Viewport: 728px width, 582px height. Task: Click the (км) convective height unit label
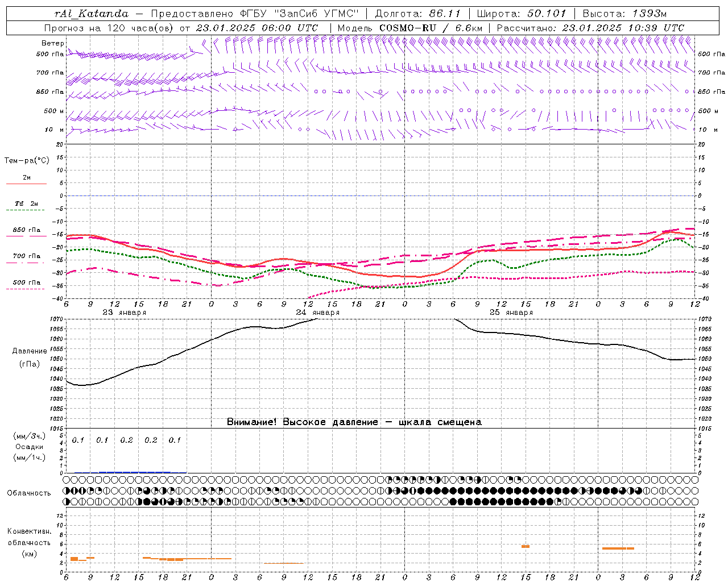click(29, 554)
